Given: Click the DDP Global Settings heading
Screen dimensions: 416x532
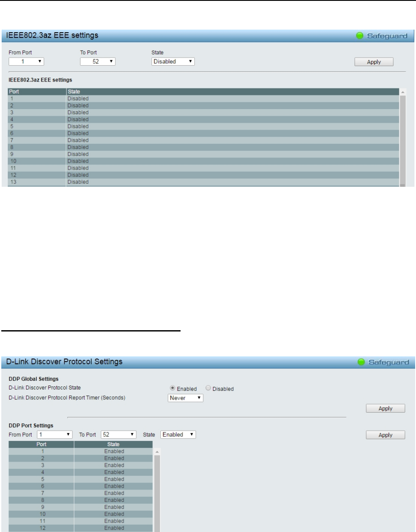Looking at the screenshot, I should (x=33, y=379).
